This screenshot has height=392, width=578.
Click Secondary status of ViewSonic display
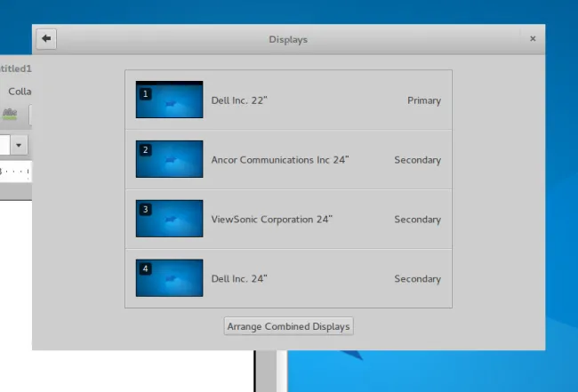coord(418,220)
